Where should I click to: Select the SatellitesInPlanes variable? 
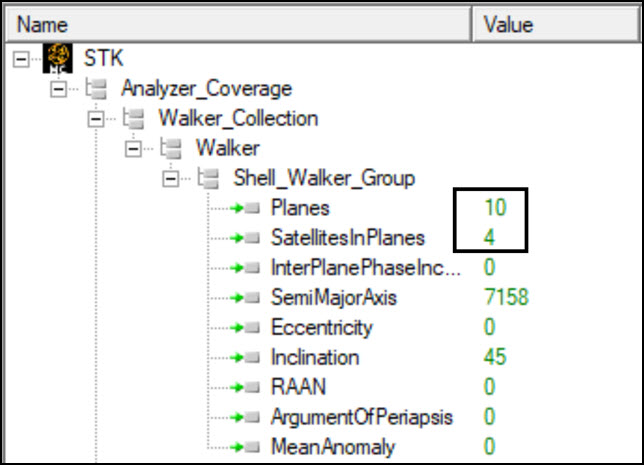point(348,238)
